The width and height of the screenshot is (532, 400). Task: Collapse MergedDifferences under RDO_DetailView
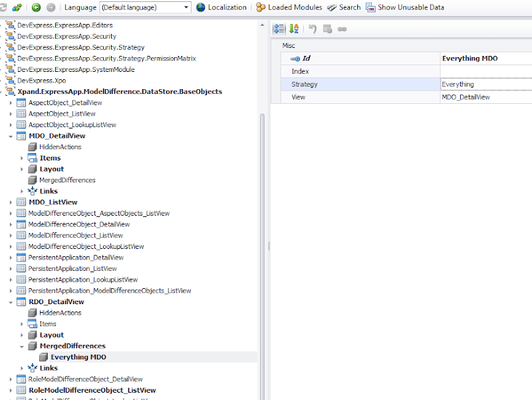22,346
